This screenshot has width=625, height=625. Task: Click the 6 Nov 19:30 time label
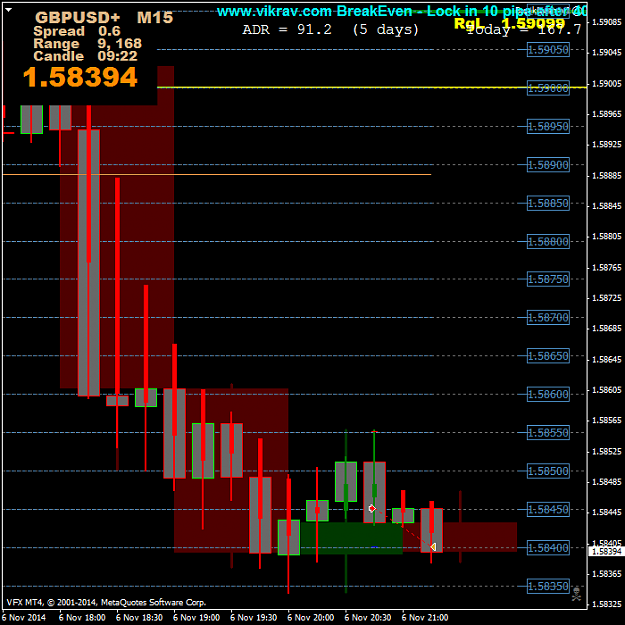[254, 617]
